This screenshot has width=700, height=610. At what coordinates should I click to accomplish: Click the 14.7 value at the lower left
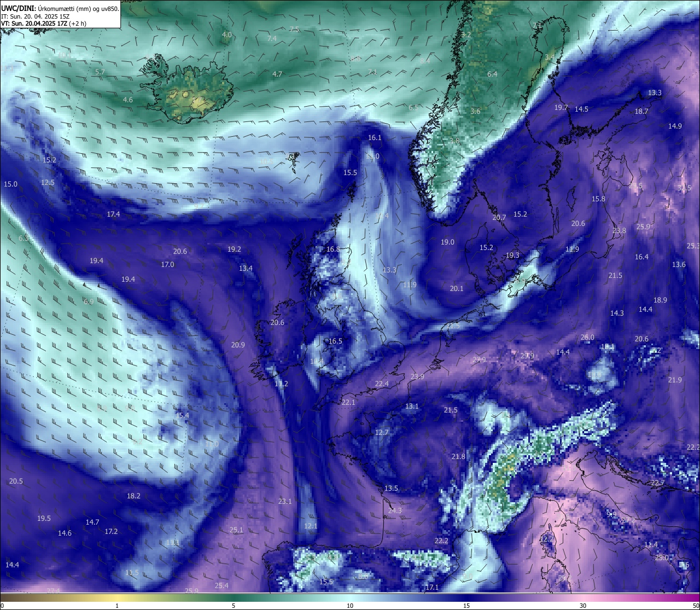click(92, 522)
